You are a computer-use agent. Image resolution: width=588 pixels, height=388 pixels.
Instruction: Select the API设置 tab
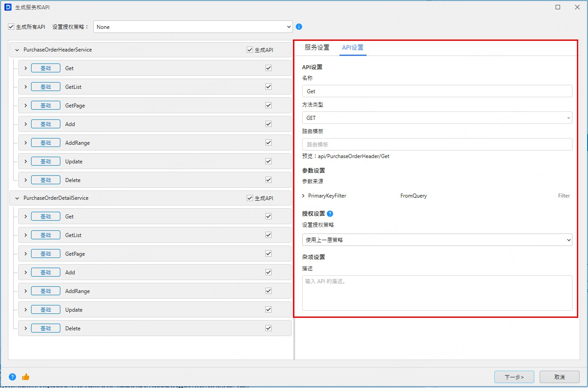pyautogui.click(x=353, y=48)
